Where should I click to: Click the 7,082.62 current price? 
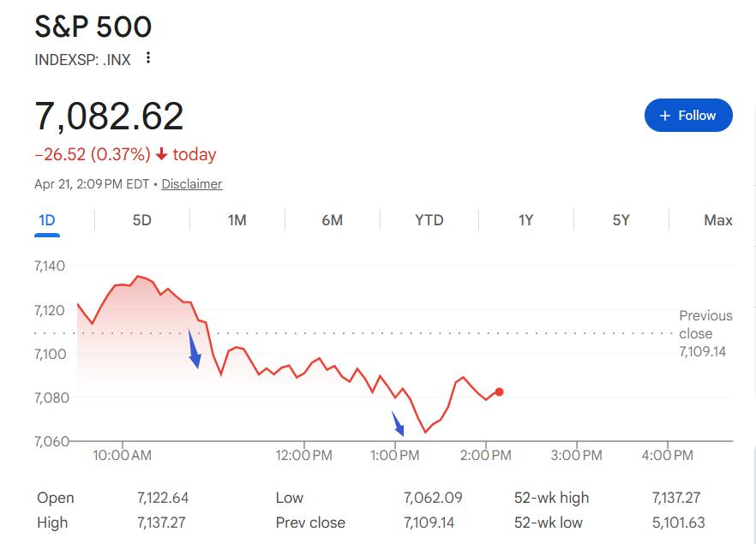[x=109, y=116]
